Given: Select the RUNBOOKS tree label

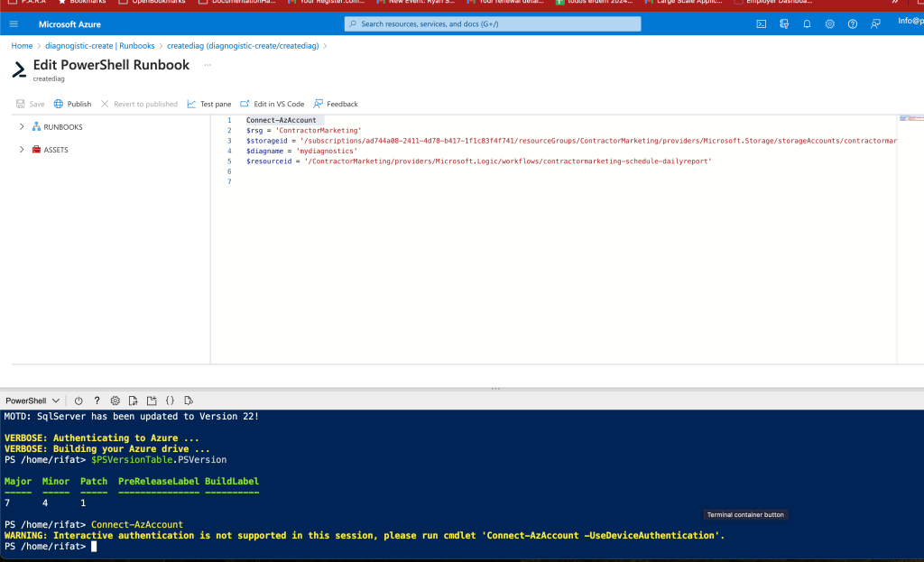Looking at the screenshot, I should coord(63,127).
